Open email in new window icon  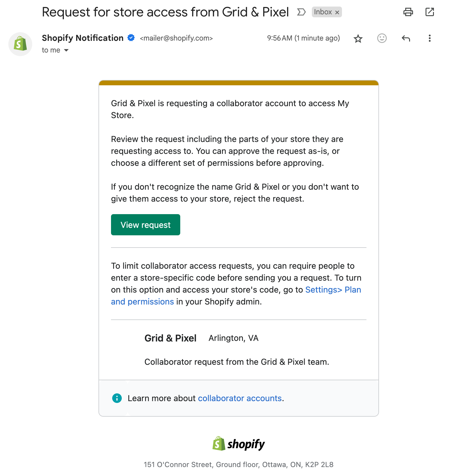[429, 12]
